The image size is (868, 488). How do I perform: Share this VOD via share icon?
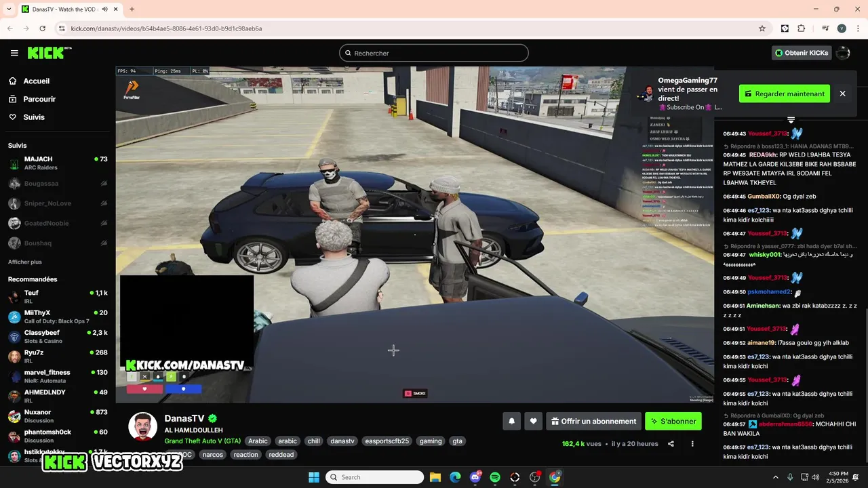(x=671, y=444)
